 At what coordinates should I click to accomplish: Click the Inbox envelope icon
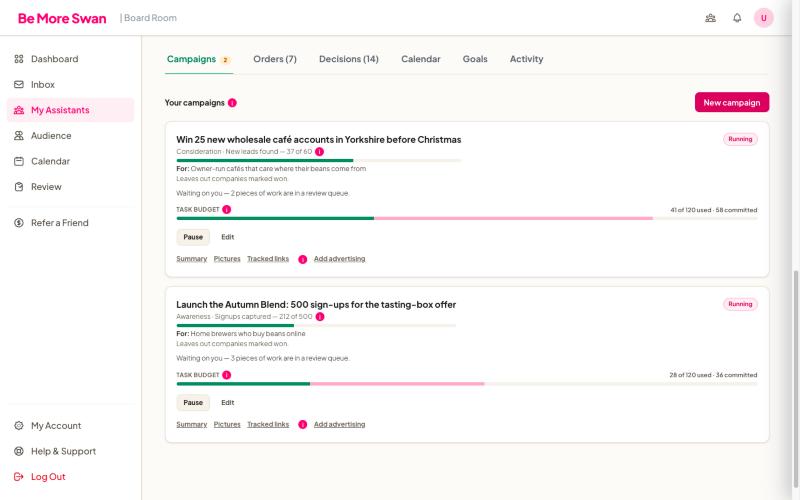pos(19,84)
